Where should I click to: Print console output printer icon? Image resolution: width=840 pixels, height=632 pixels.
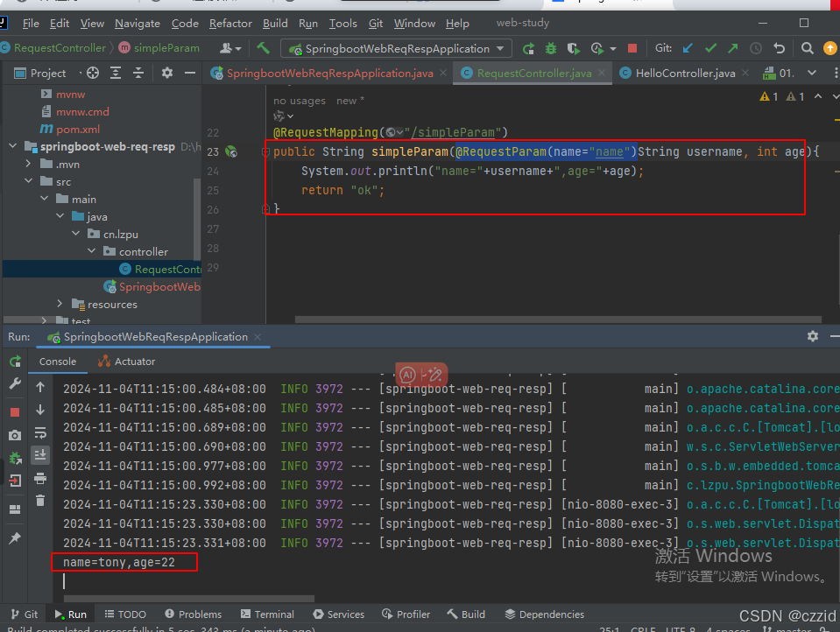pos(40,478)
